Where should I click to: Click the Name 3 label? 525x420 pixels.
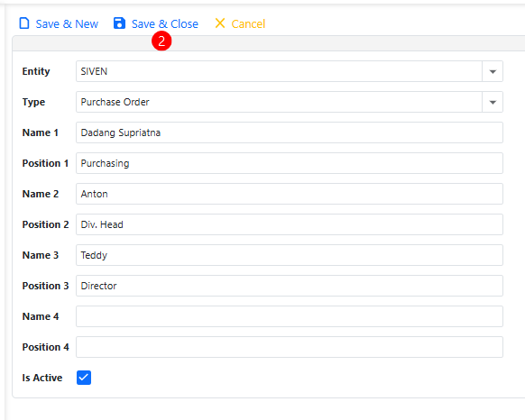coord(41,255)
